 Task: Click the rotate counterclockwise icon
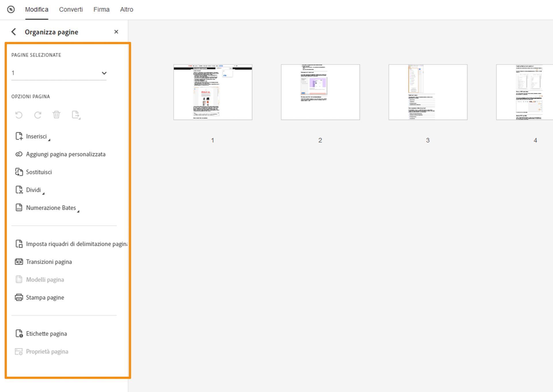click(19, 115)
